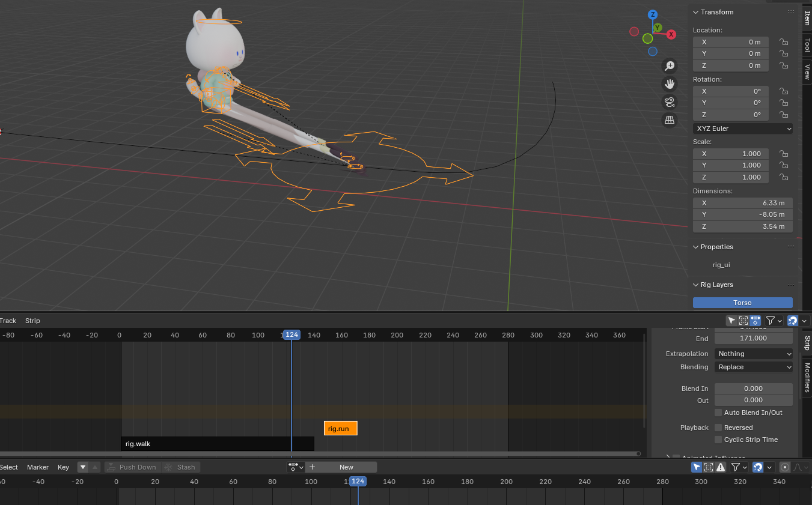Click the layer-up arrow icon button
This screenshot has width=812, height=505.
coord(94,467)
